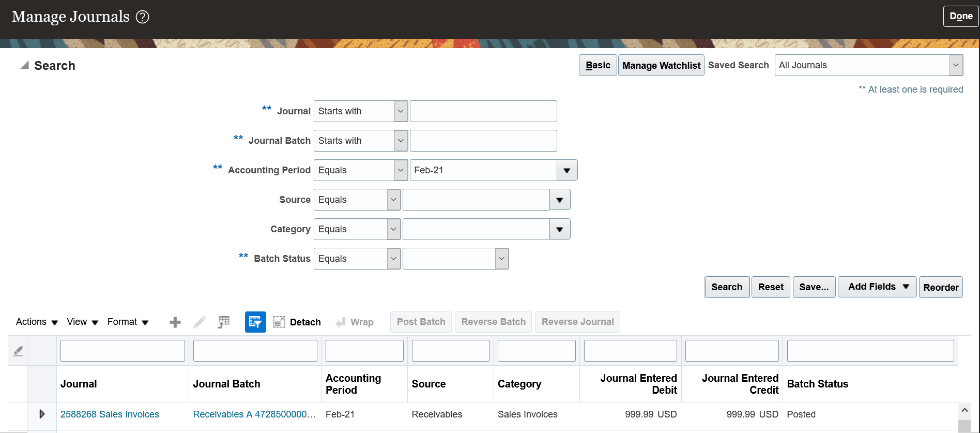Open the Batch Status value dropdown
Image resolution: width=980 pixels, height=433 pixels.
pos(501,259)
